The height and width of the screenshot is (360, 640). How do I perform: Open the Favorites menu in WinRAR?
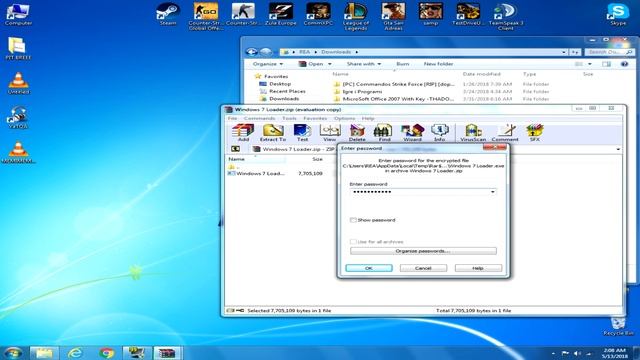(x=315, y=118)
